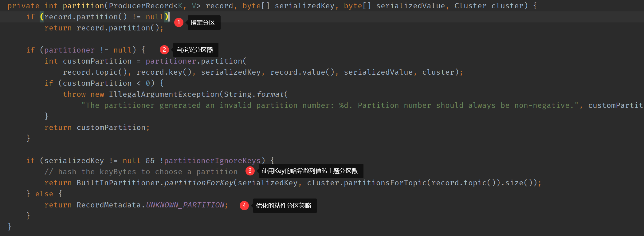Image resolution: width=644 pixels, height=236 pixels.
Task: Click 'record.topic()' in partitioner arguments line
Action: tap(95, 72)
